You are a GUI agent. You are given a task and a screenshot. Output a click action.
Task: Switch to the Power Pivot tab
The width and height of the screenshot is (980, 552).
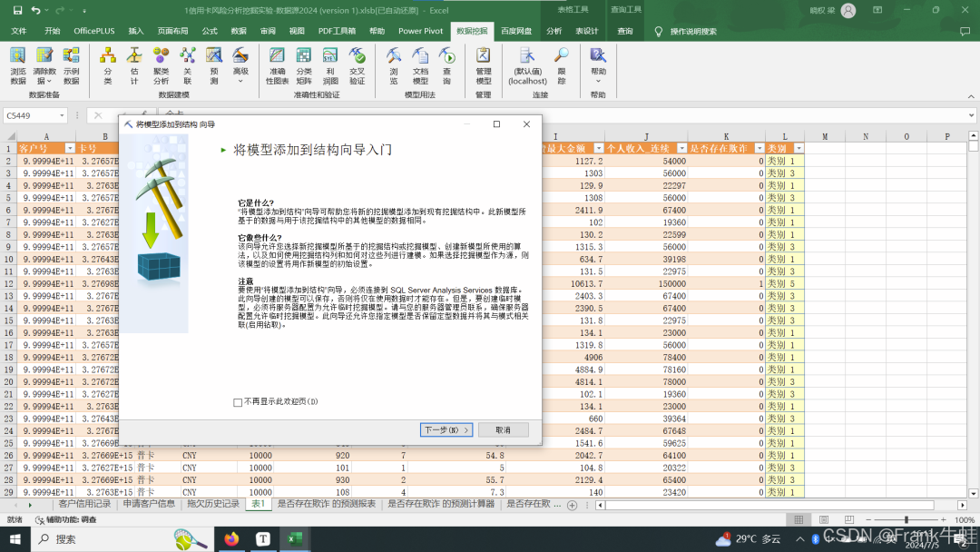pyautogui.click(x=420, y=31)
